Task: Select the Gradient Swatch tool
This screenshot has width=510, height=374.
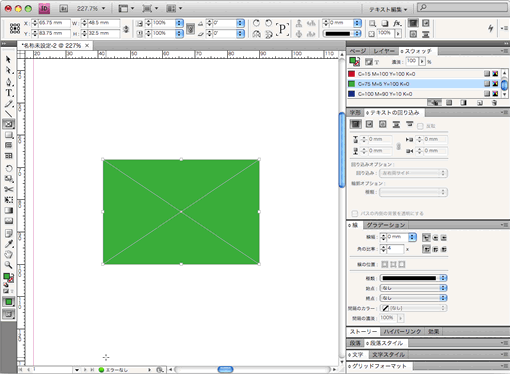Action: pos(8,210)
